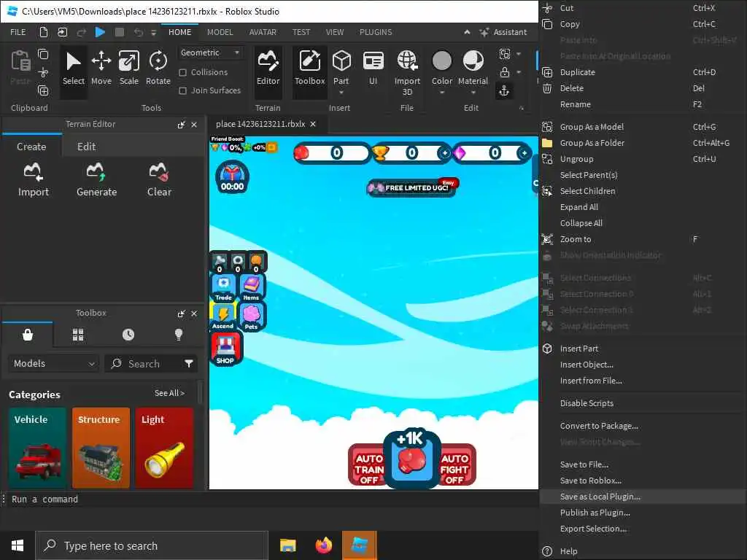Image resolution: width=747 pixels, height=560 pixels.
Task: Toggle AUTO TRAIN OFF button
Action: [368, 465]
